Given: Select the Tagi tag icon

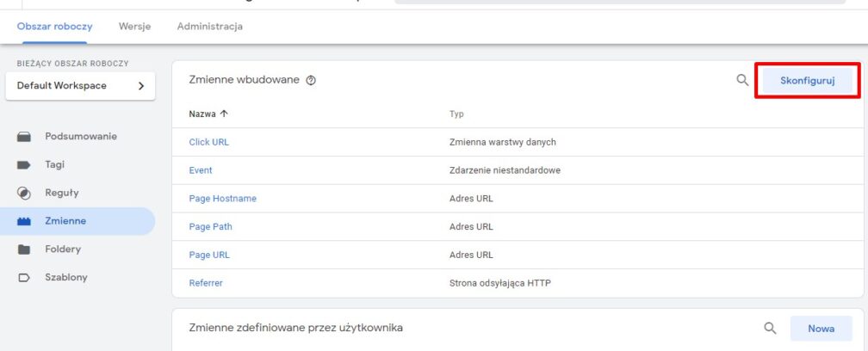Looking at the screenshot, I should coord(24,164).
